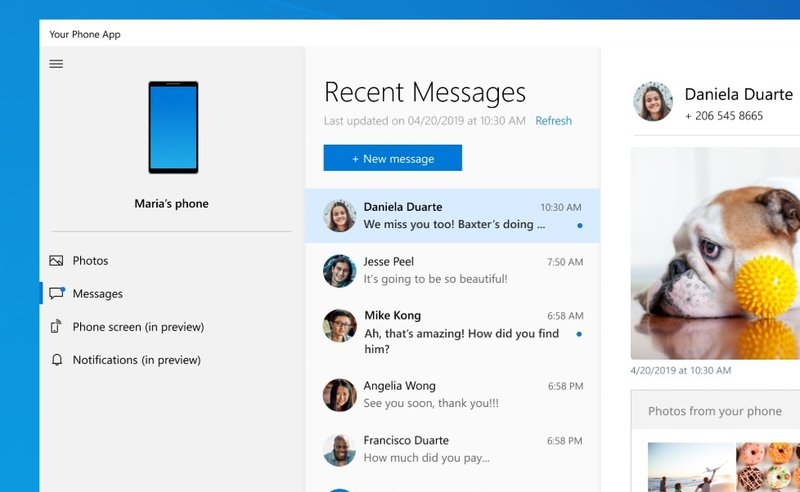Viewport: 800px width, 492px height.
Task: Click Francisco Duarte's avatar
Action: click(x=339, y=450)
